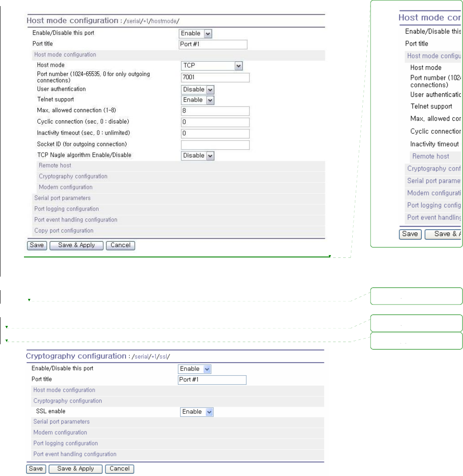Open Port logging configuration in Cryptography panel
The image size is (463, 476).
click(65, 444)
